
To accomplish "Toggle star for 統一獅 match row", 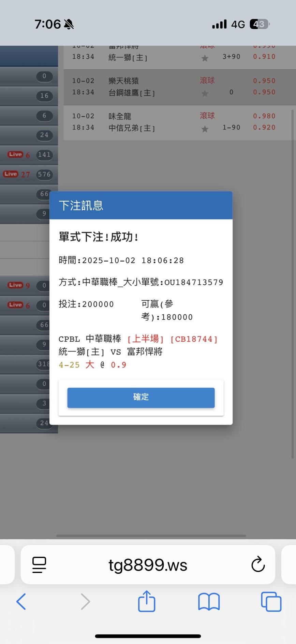I will pos(205,58).
